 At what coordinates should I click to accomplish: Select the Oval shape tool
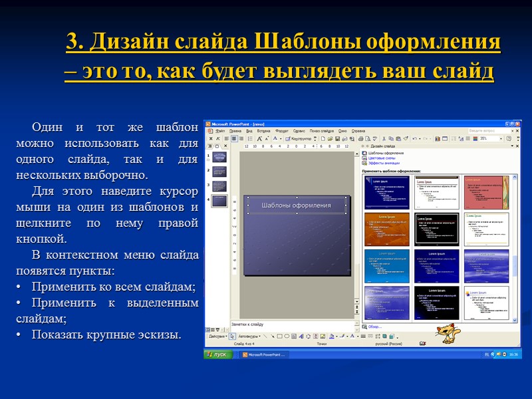point(287,336)
